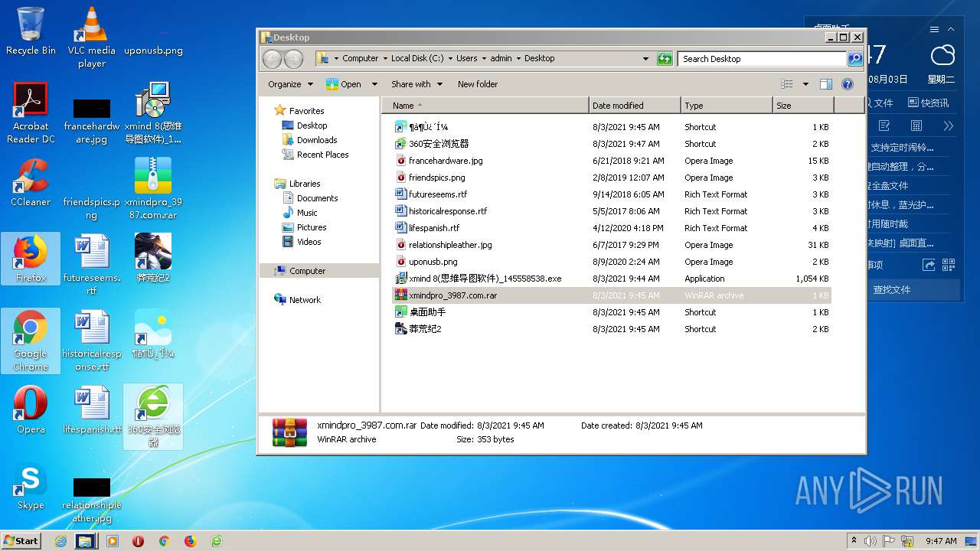The height and width of the screenshot is (551, 980).
Task: Select francehardware.jpg in file list
Action: (x=612, y=161)
